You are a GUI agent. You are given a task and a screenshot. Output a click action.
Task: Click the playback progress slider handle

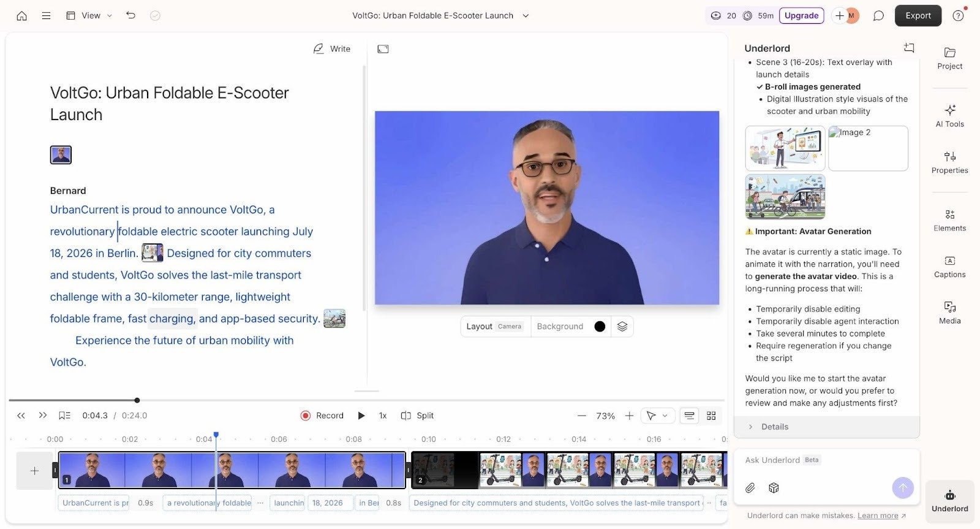[x=137, y=400]
